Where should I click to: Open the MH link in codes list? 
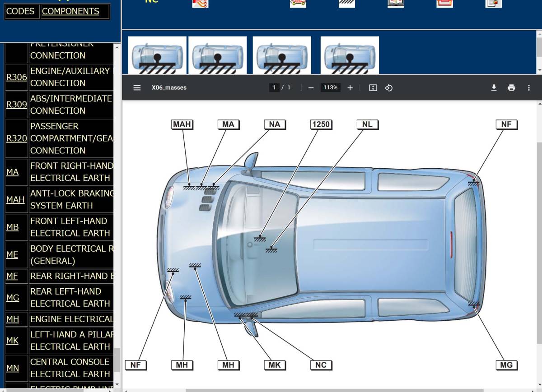(13, 319)
